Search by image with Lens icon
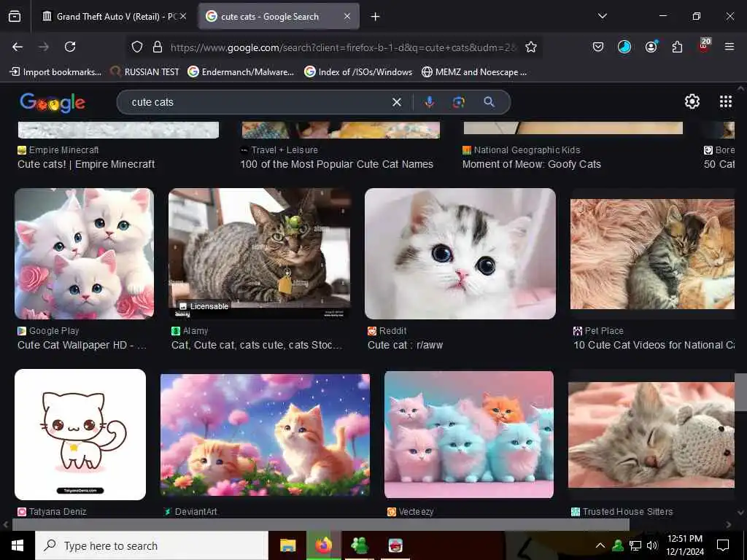This screenshot has width=747, height=560. pyautogui.click(x=458, y=102)
